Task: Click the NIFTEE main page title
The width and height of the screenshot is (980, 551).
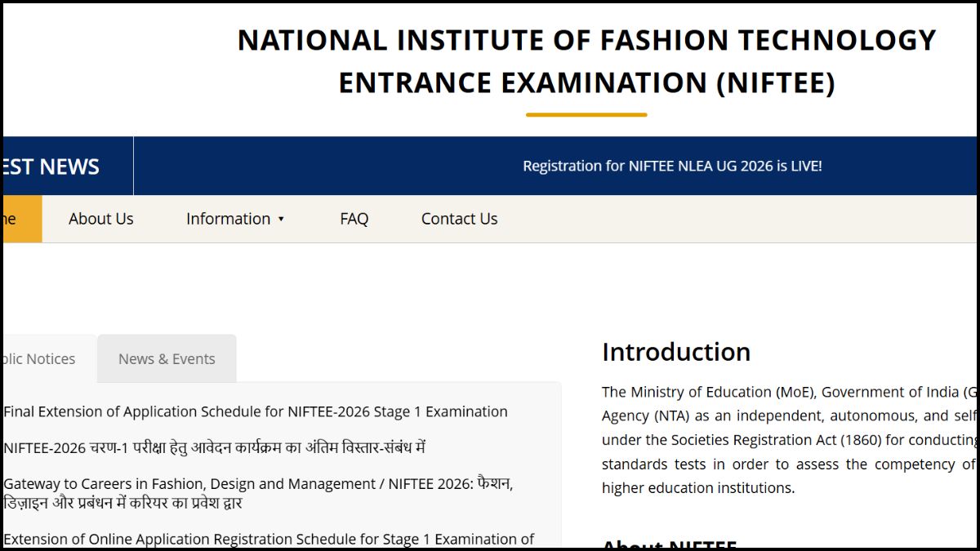Action: pyautogui.click(x=586, y=61)
